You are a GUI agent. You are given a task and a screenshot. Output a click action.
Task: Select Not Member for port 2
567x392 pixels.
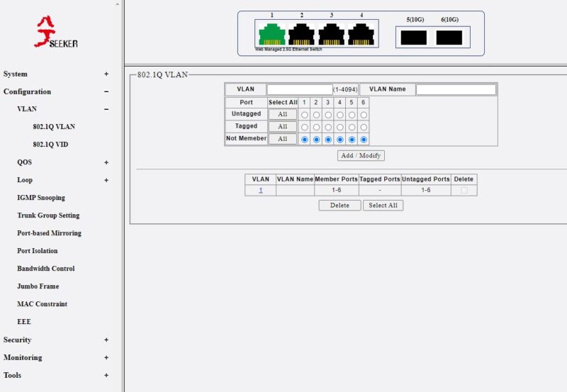[316, 140]
